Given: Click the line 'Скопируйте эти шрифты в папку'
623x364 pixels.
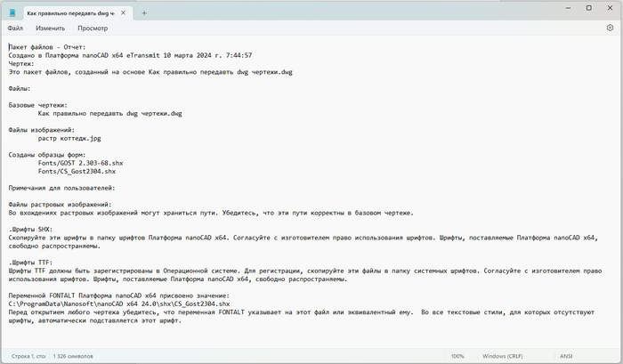Looking at the screenshot, I should [x=303, y=238].
